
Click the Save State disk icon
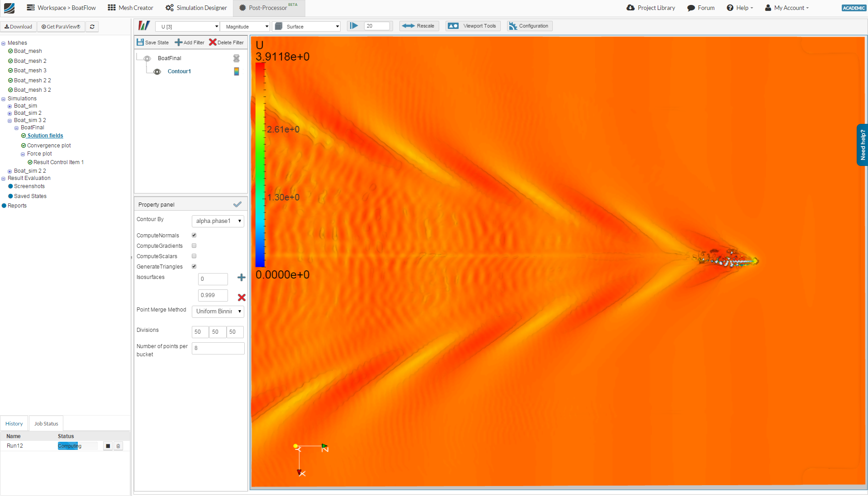(x=140, y=42)
